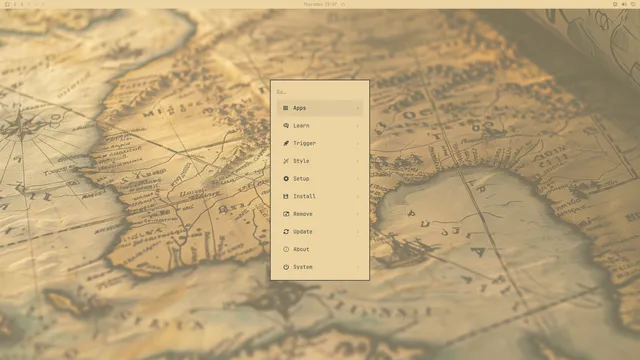
Task: Click the Update label text
Action: point(303,231)
